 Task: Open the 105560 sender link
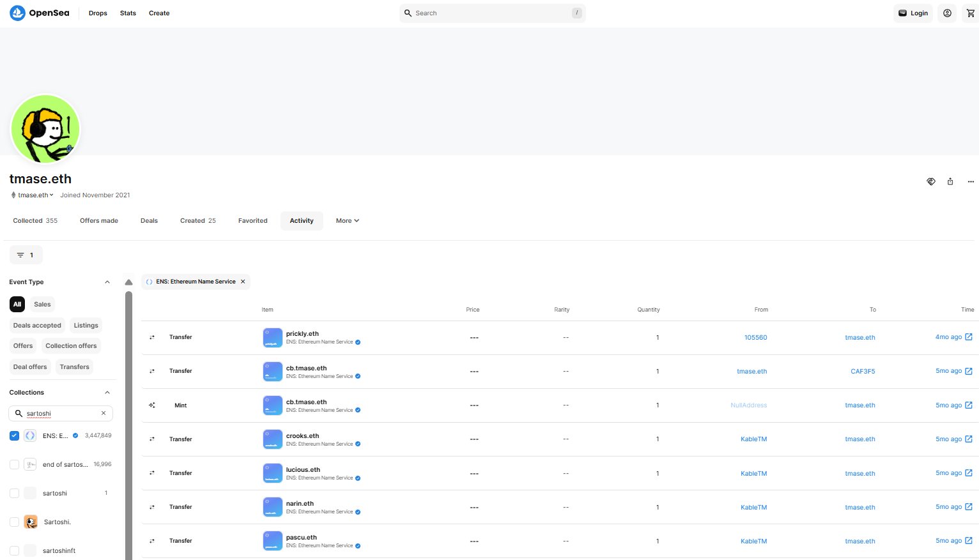(755, 337)
